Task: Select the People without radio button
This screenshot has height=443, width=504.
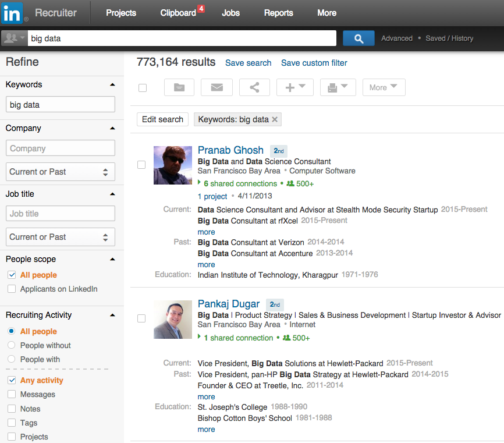Action: [x=12, y=345]
